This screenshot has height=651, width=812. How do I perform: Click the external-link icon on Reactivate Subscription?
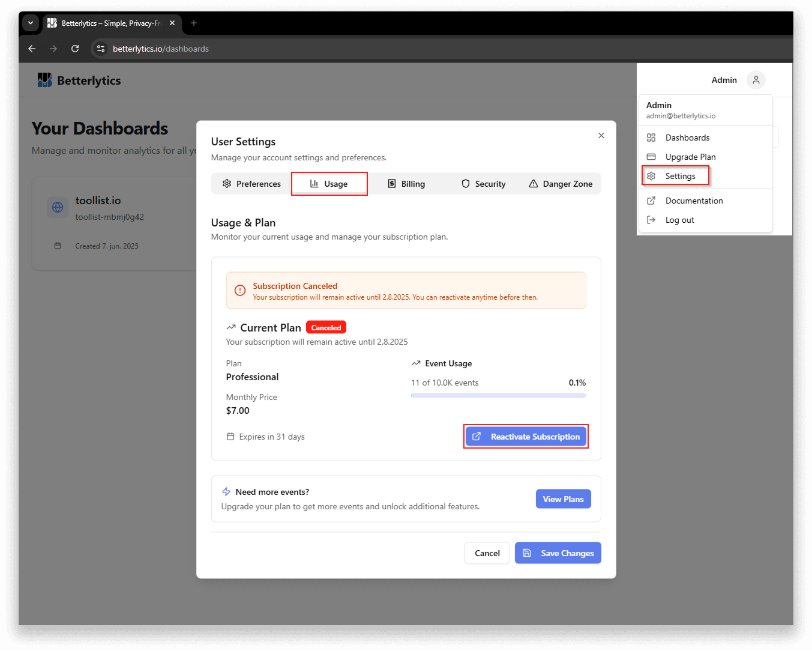477,437
